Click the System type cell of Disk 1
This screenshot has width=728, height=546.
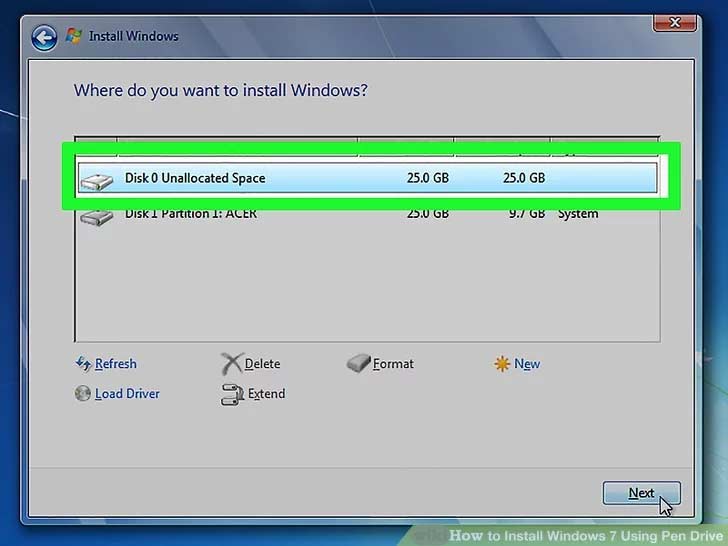coord(578,214)
